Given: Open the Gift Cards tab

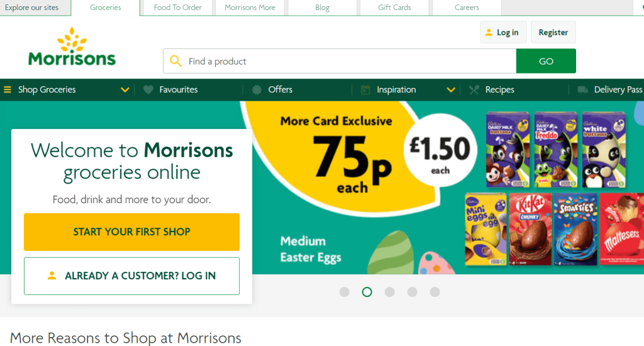Looking at the screenshot, I should tap(394, 8).
